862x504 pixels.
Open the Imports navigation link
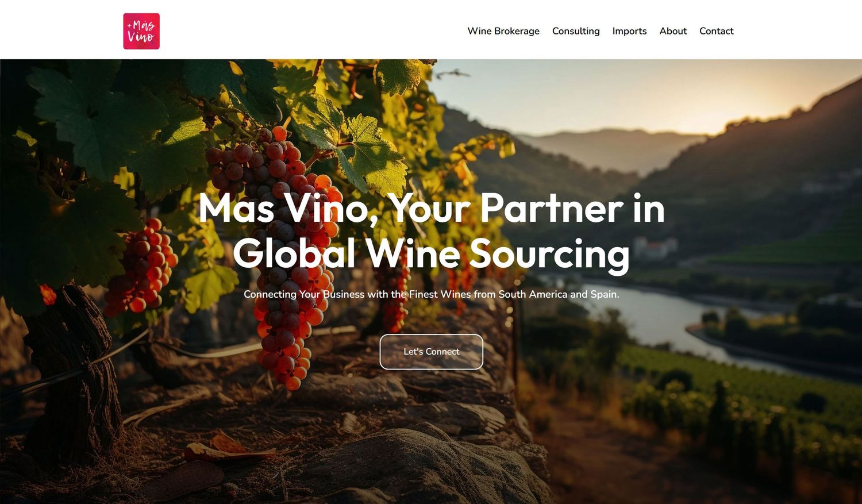coord(629,31)
